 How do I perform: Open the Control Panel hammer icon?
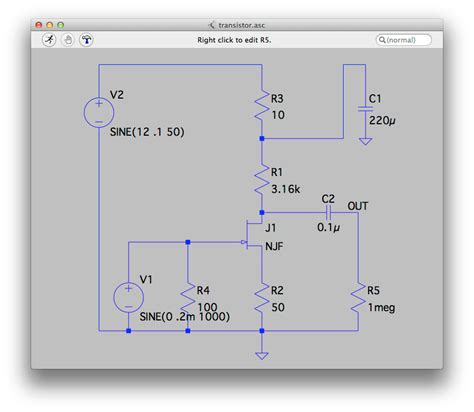[x=86, y=40]
